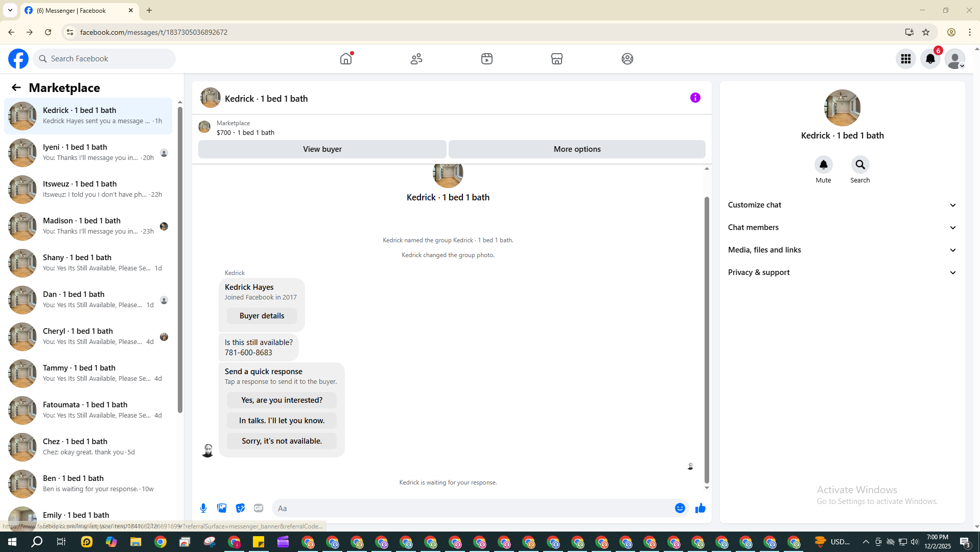Open the Chez · 1 bed 1 bath chat
Image resolution: width=980 pixels, height=552 pixels.
click(x=88, y=447)
